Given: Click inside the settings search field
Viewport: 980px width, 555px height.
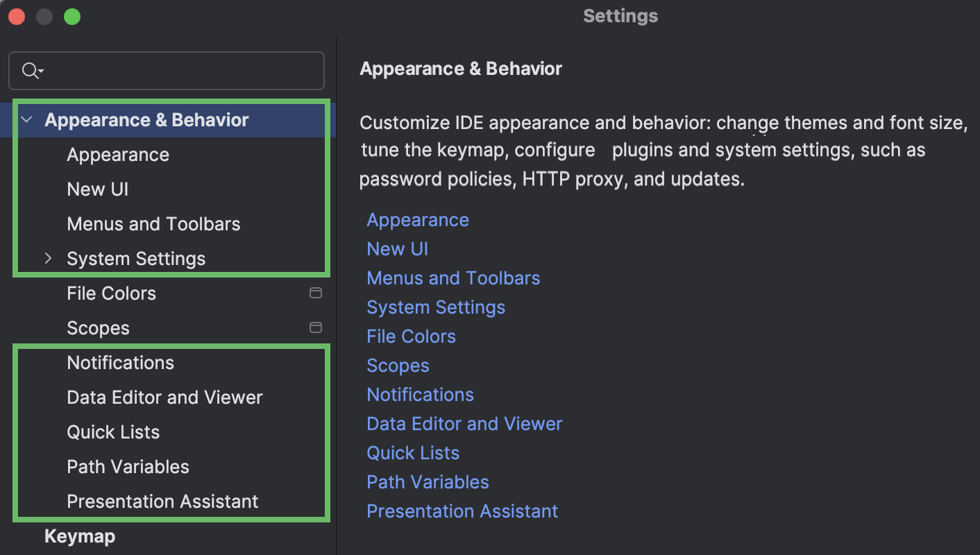Looking at the screenshot, I should point(167,70).
